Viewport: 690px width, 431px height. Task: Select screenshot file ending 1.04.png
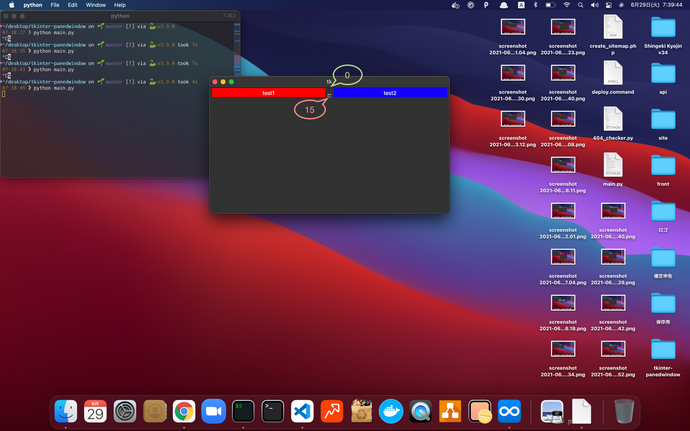[513, 36]
